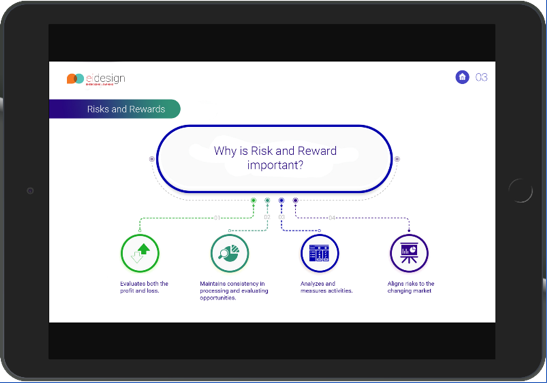Click the fourth purple connector dot
Screen dimensions: 547x383
[295, 200]
